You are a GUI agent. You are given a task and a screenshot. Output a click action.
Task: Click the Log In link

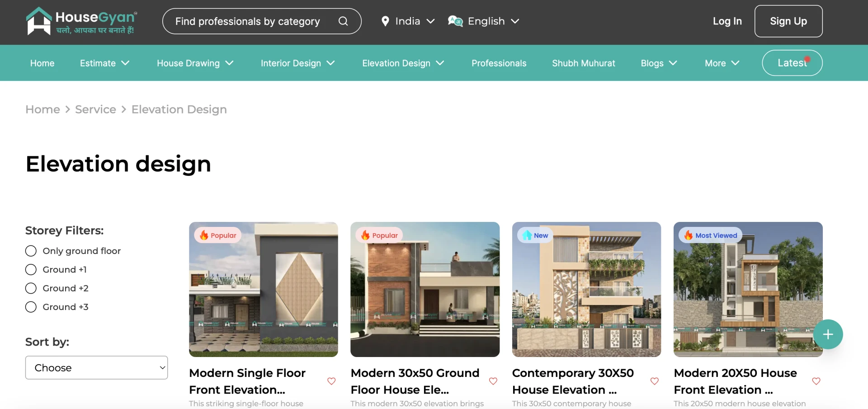(x=727, y=21)
